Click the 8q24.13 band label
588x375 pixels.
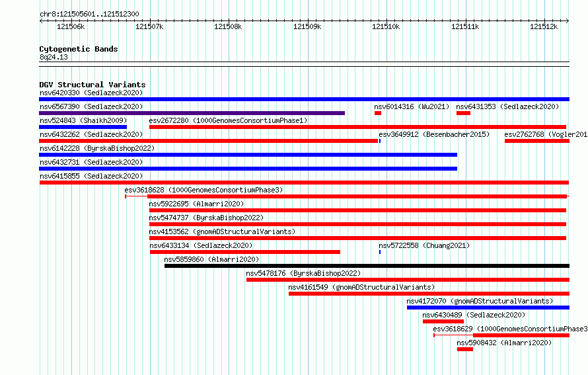pyautogui.click(x=54, y=57)
